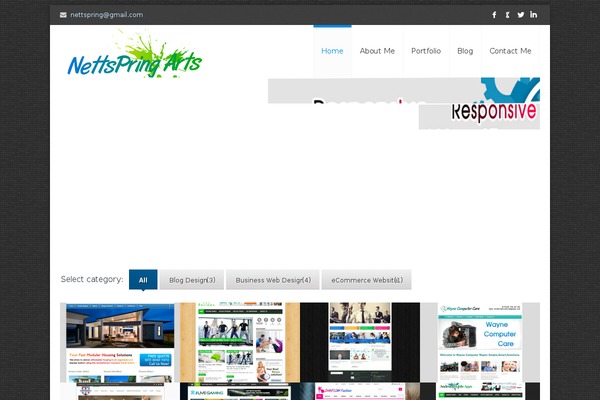
Task: Open the dark business site thumbnail
Action: (x=360, y=342)
